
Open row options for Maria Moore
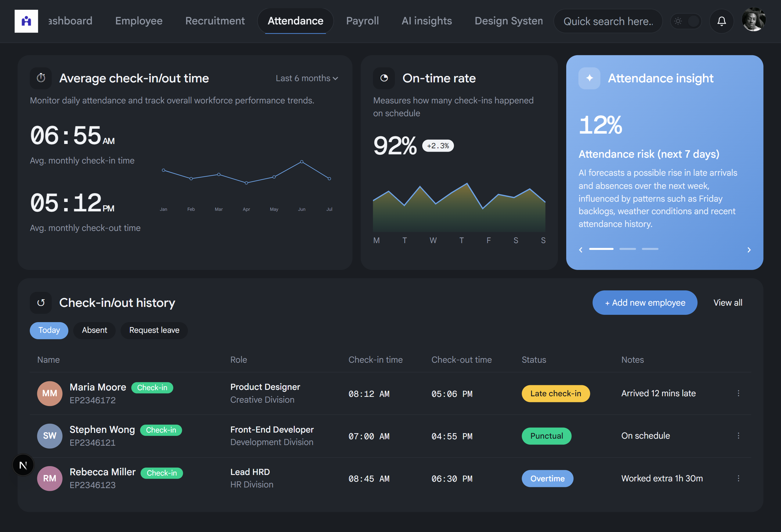click(738, 393)
